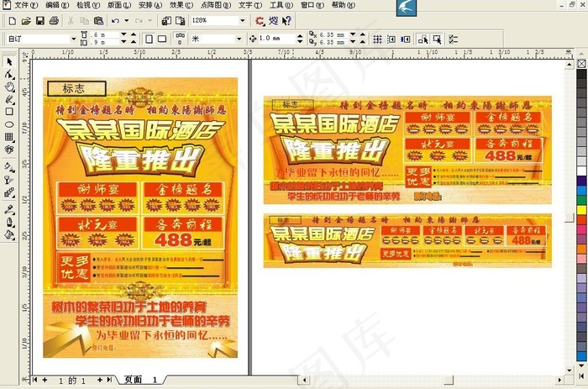Decrease duplicate distance x 6.35 mm

pyautogui.click(x=353, y=34)
